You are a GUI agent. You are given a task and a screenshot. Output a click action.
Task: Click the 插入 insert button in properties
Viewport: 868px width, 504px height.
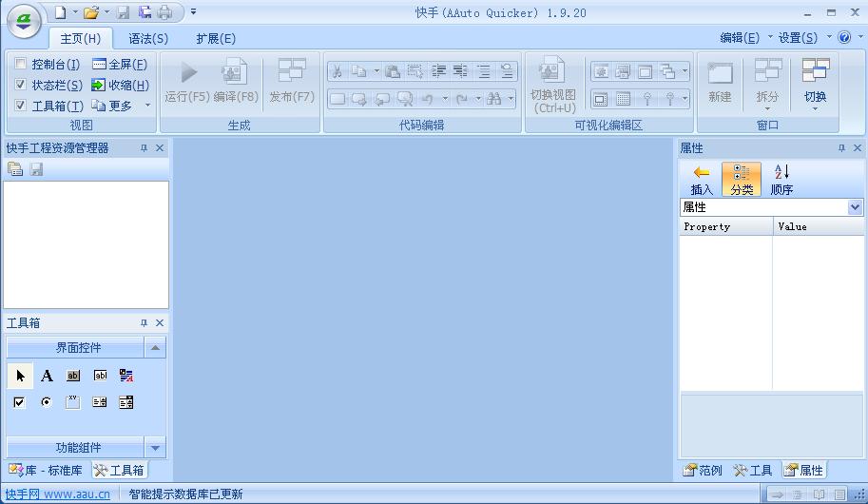[x=702, y=180]
